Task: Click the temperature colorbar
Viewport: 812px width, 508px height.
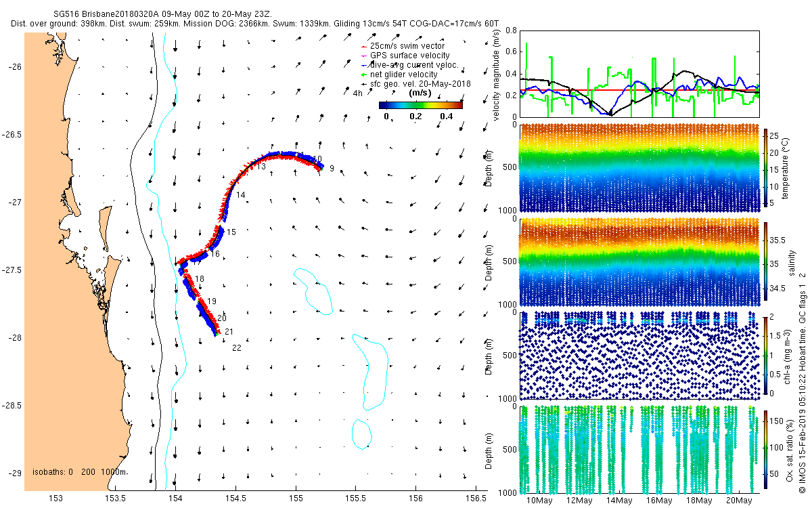Action: (766, 168)
